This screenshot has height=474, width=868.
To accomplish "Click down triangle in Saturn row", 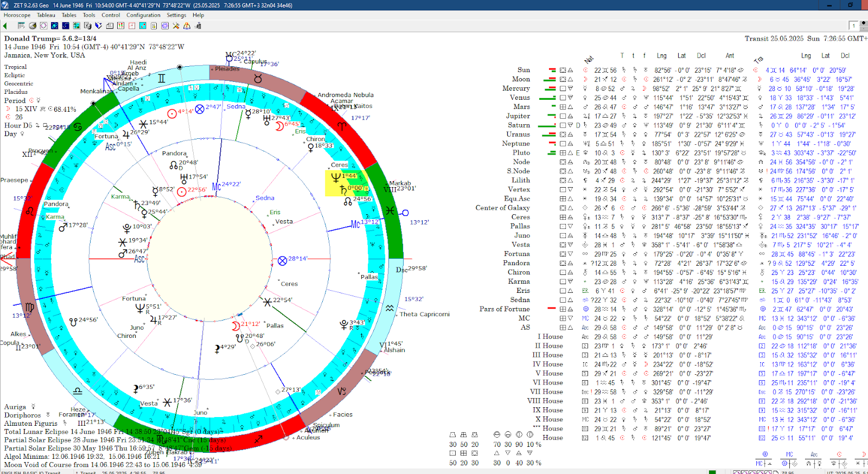I will (x=570, y=125).
